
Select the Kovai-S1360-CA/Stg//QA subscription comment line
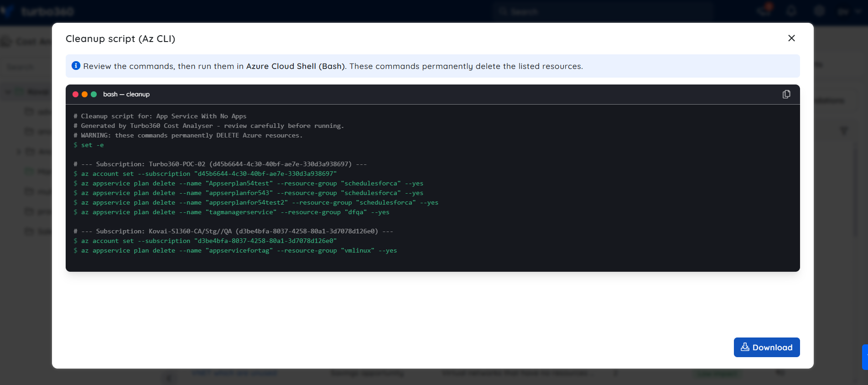[234, 231]
